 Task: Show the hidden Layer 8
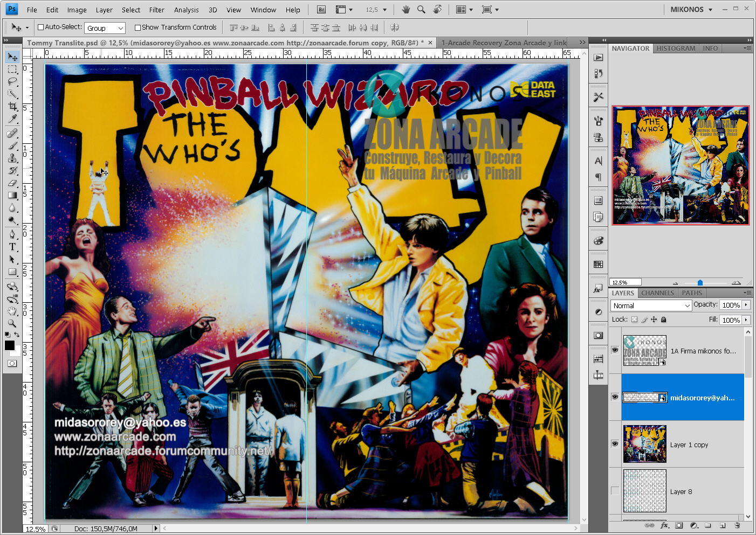tap(615, 491)
